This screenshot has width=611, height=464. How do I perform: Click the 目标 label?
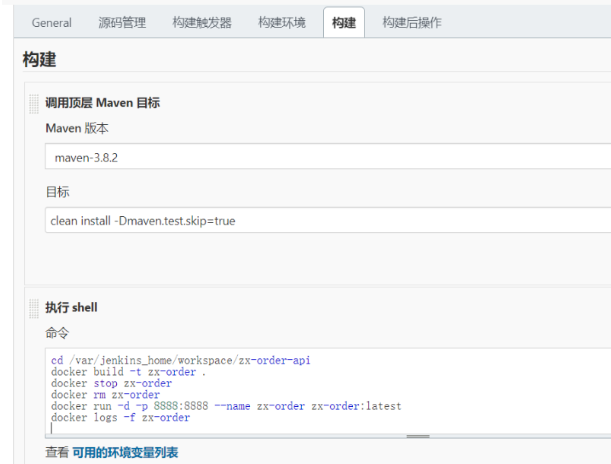click(x=57, y=192)
